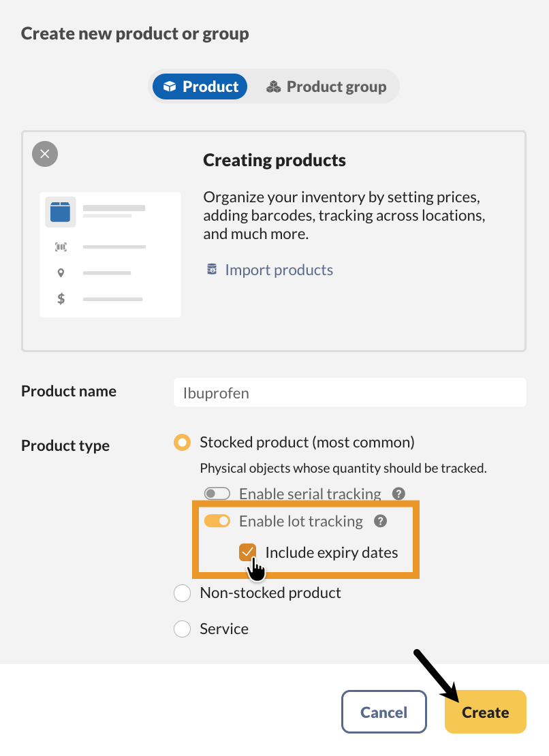
Task: Click the Create button
Action: coord(485,712)
